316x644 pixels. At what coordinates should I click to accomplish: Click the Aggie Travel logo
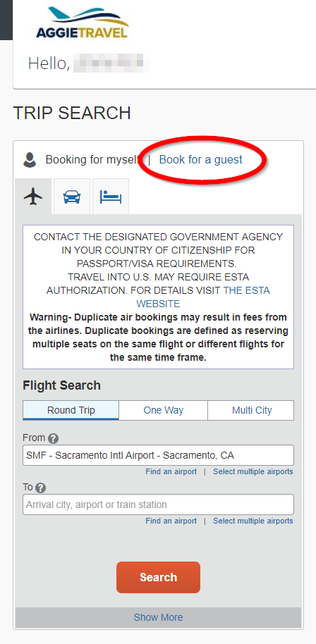[83, 23]
